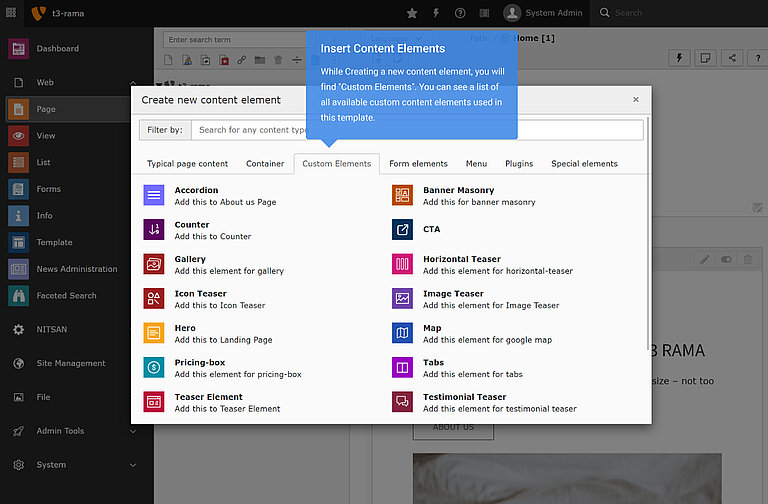Open the System Admin user menu
The height and width of the screenshot is (504, 768).
click(543, 13)
